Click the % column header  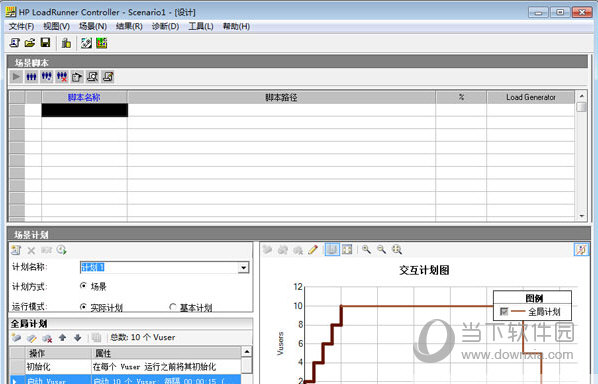tap(461, 97)
